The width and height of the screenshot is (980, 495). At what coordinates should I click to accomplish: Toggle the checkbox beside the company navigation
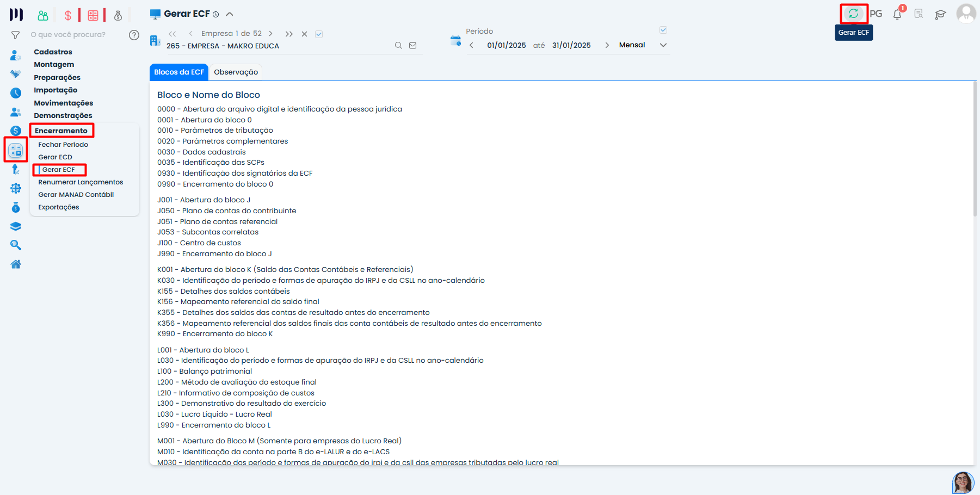(x=319, y=33)
